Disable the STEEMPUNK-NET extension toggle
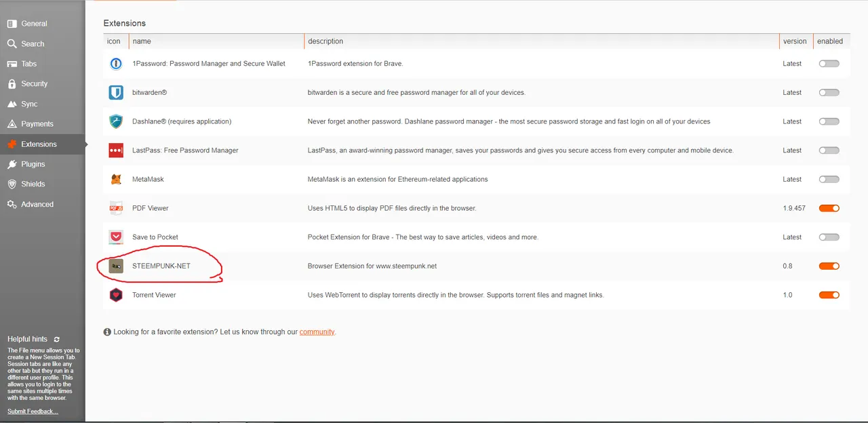Screen dimensions: 868x423 click(x=829, y=266)
